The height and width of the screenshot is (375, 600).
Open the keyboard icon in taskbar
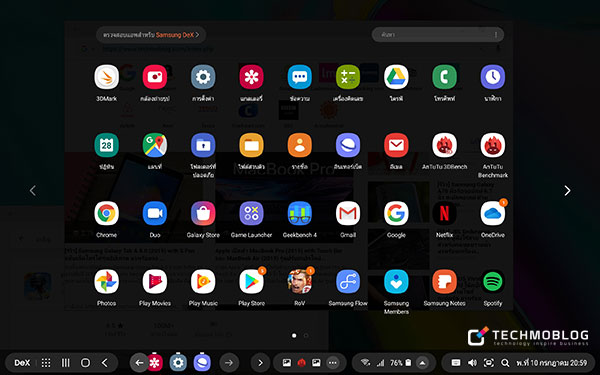(x=456, y=362)
